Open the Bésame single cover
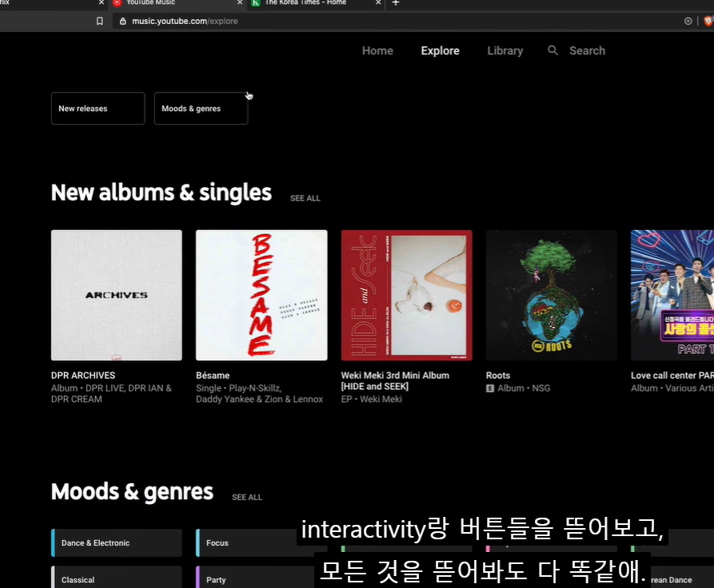The image size is (714, 588). (261, 296)
